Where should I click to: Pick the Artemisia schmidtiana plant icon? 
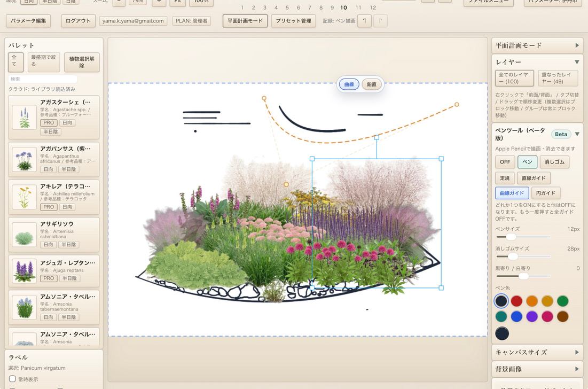24,234
